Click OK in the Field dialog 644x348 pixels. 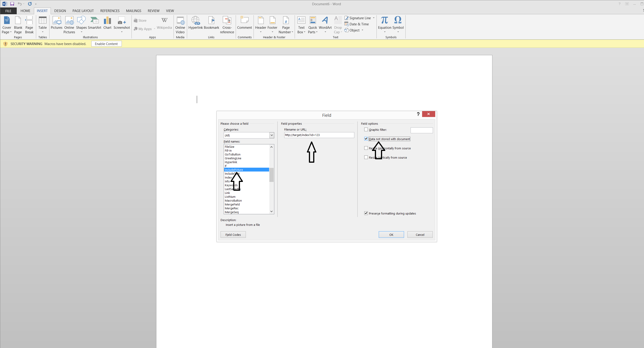391,235
